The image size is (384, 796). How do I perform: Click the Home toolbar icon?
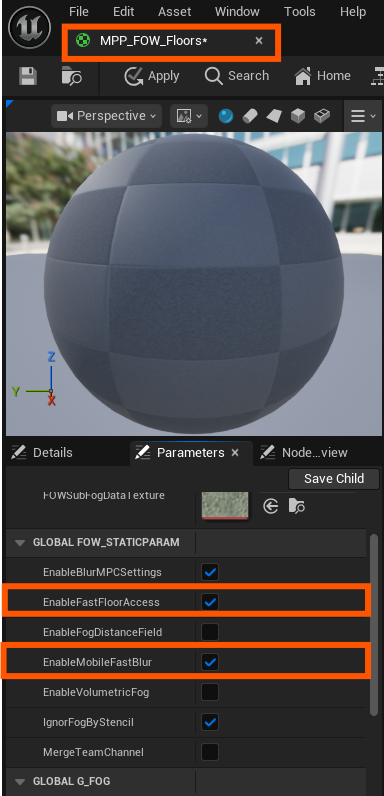click(x=323, y=76)
